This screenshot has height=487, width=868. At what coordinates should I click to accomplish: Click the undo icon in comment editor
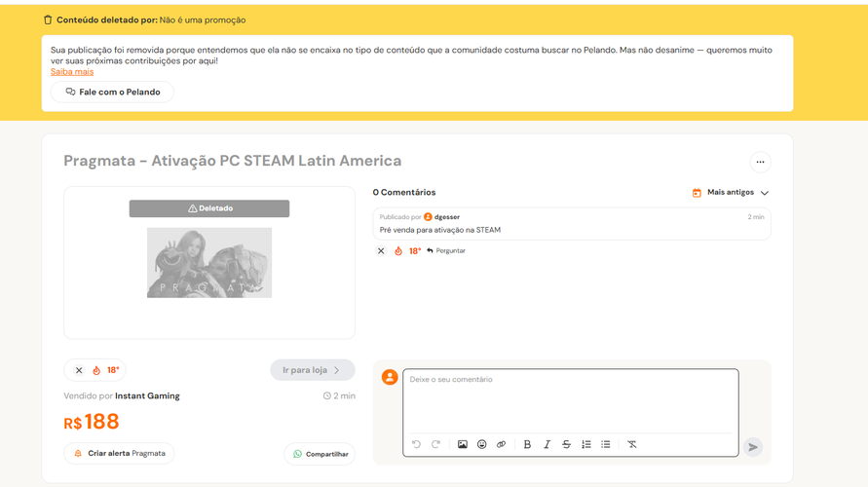[416, 444]
